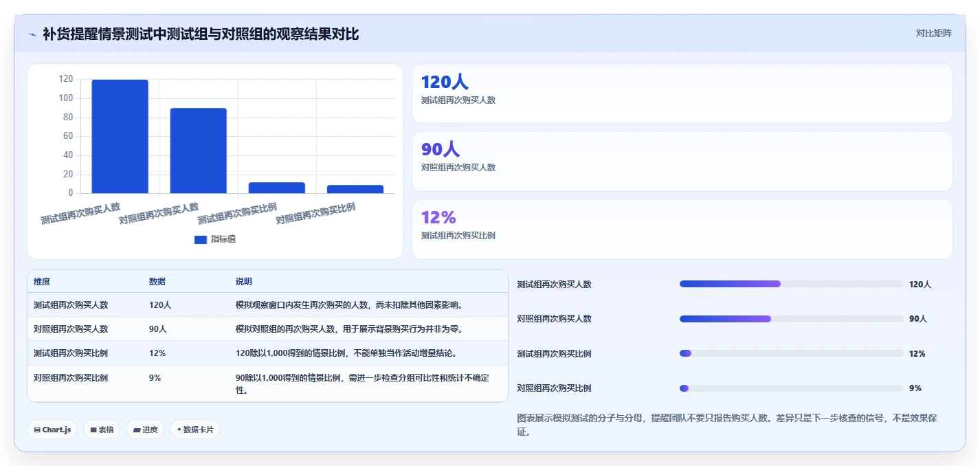
Task: Click the 数据 column header
Action: point(157,282)
